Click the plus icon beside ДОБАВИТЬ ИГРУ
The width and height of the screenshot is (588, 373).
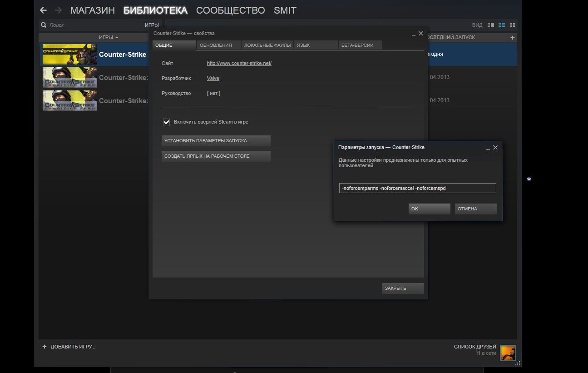tap(44, 347)
